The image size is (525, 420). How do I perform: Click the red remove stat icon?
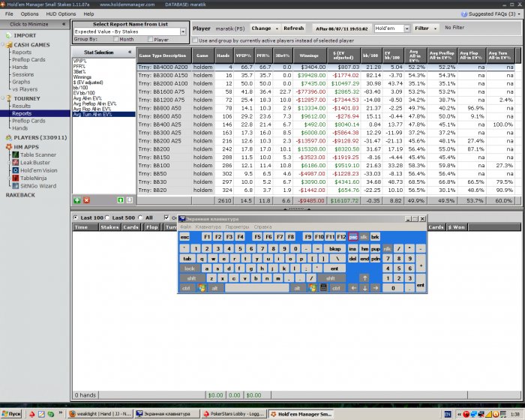(85, 200)
